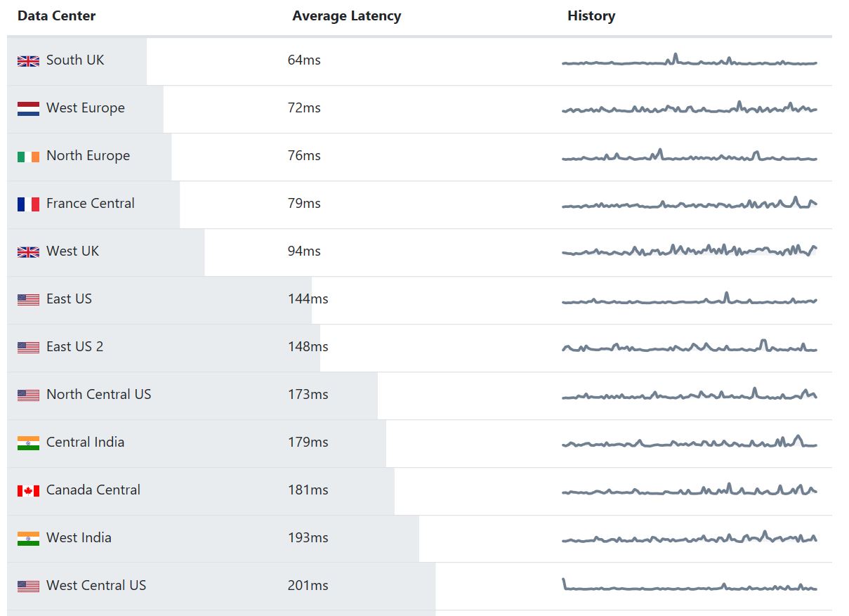
Task: Click the 144ms latency value for East US
Action: tap(308, 299)
